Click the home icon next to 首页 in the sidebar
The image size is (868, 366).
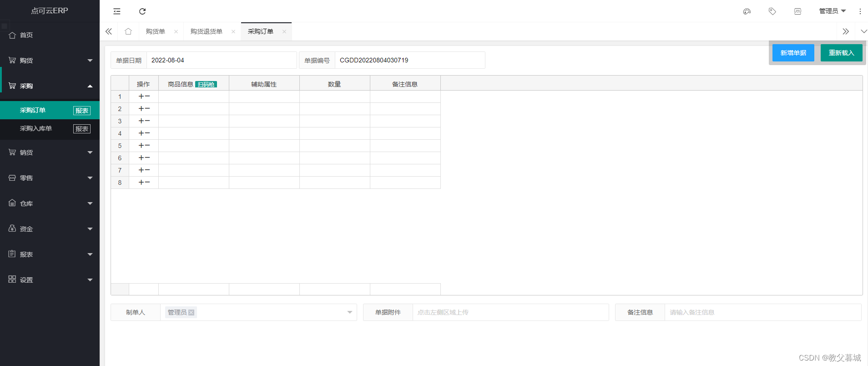12,35
